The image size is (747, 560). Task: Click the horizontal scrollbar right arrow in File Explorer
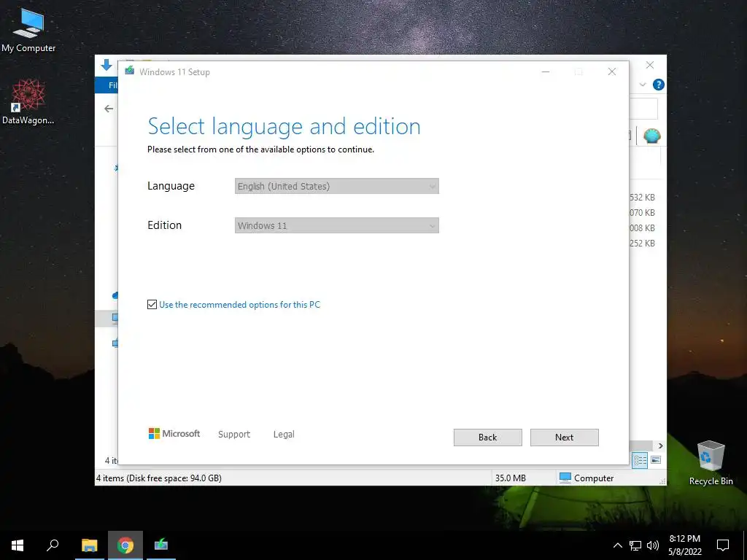660,446
